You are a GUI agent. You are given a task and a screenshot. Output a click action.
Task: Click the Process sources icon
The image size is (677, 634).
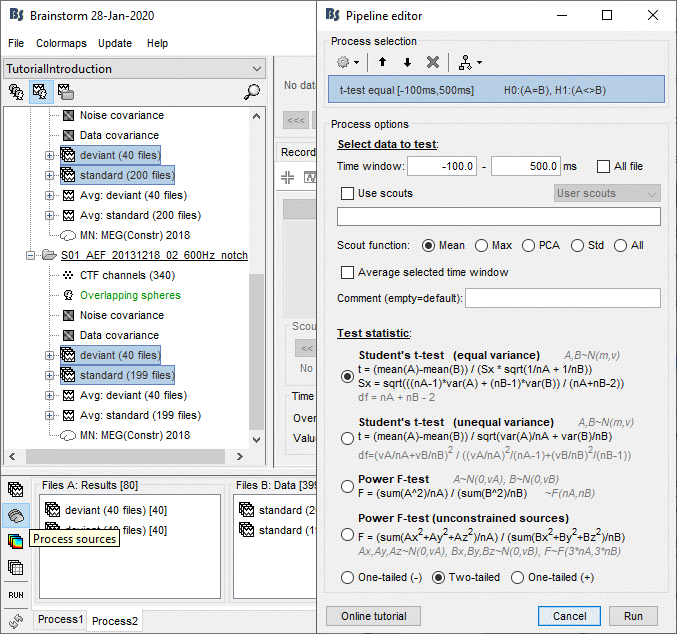point(16,515)
